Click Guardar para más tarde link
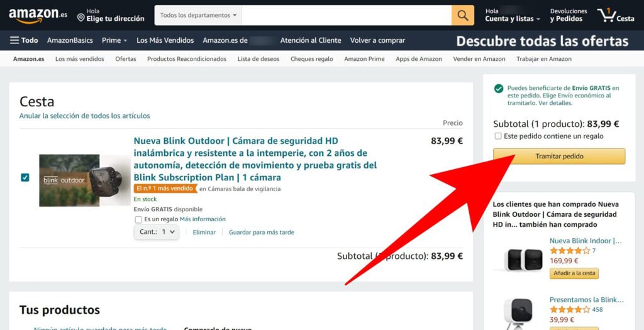This screenshot has width=644, height=330. [x=261, y=233]
